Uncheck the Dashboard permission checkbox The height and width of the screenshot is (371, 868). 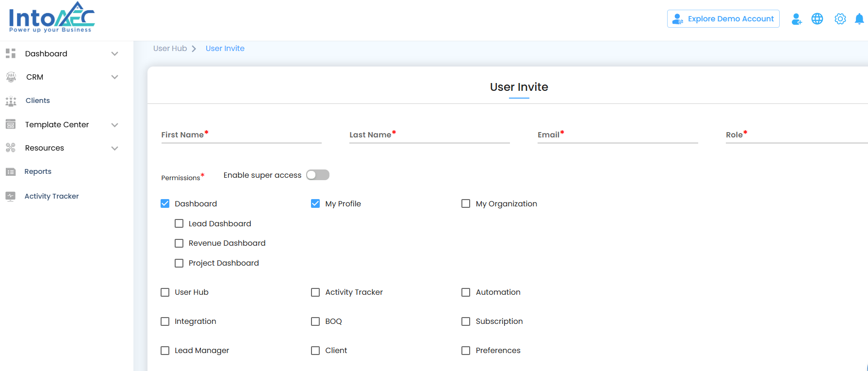point(165,203)
